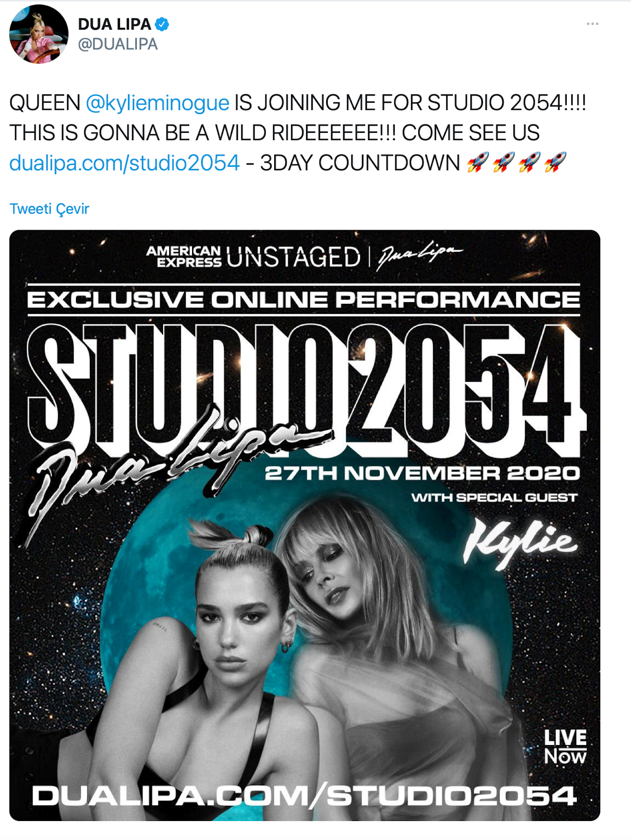Click DUALIPA.COM/STUDIO2054 text at poster bottom
Image resolution: width=631 pixels, height=840 pixels.
(304, 795)
